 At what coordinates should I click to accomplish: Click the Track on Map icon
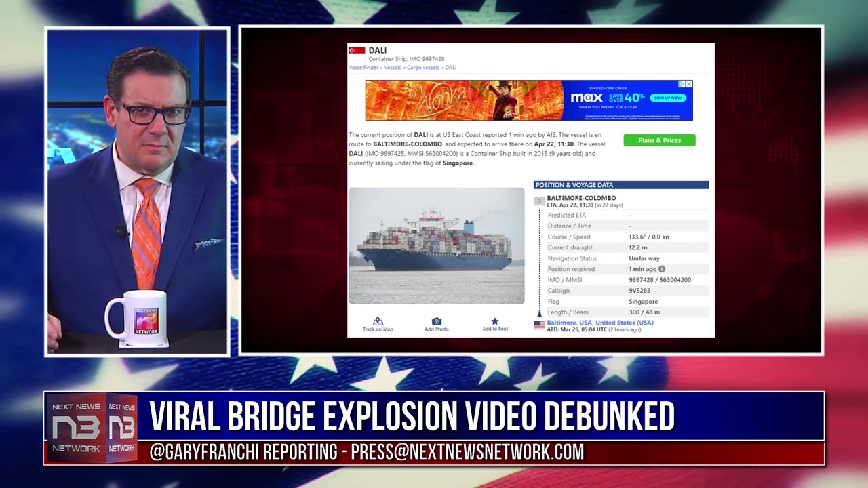pos(378,321)
